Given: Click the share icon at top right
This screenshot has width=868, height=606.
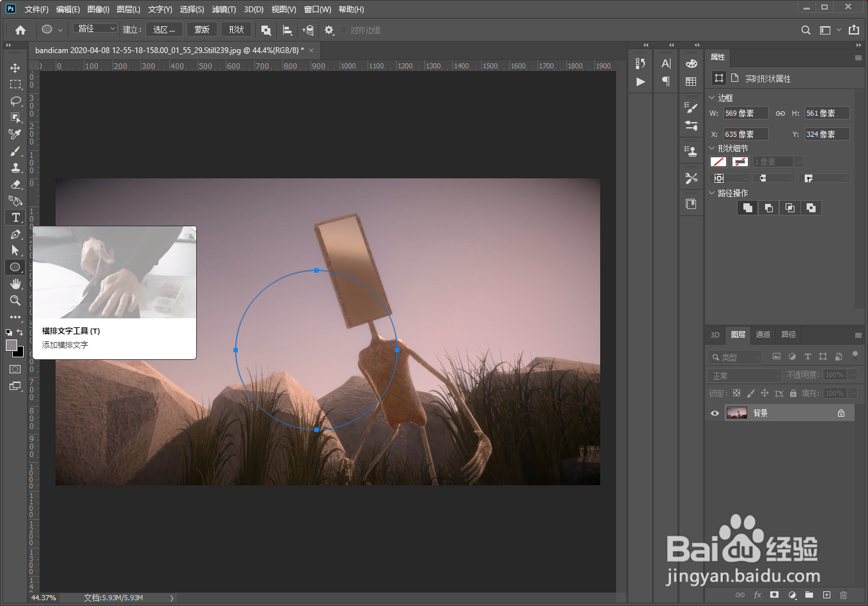Looking at the screenshot, I should [x=854, y=29].
